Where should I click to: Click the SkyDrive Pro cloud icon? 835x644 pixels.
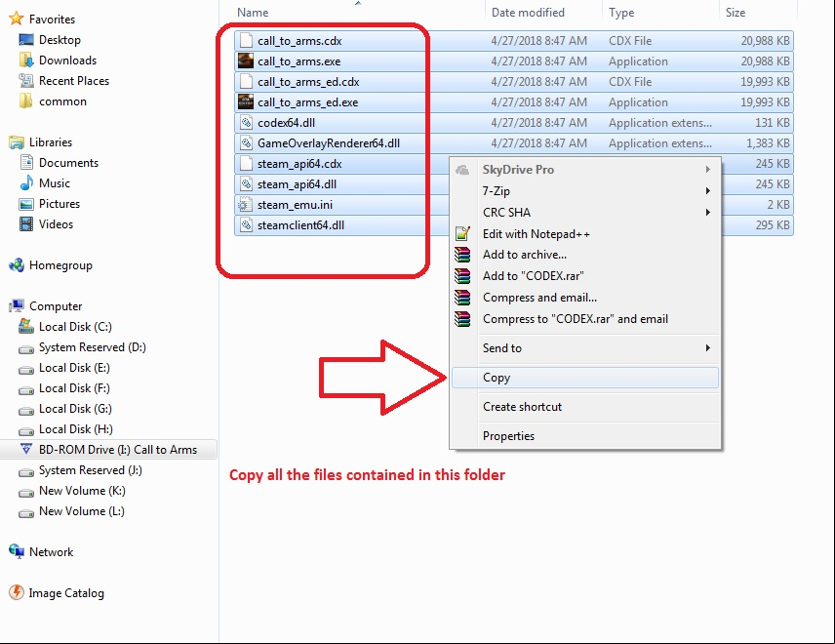point(462,170)
